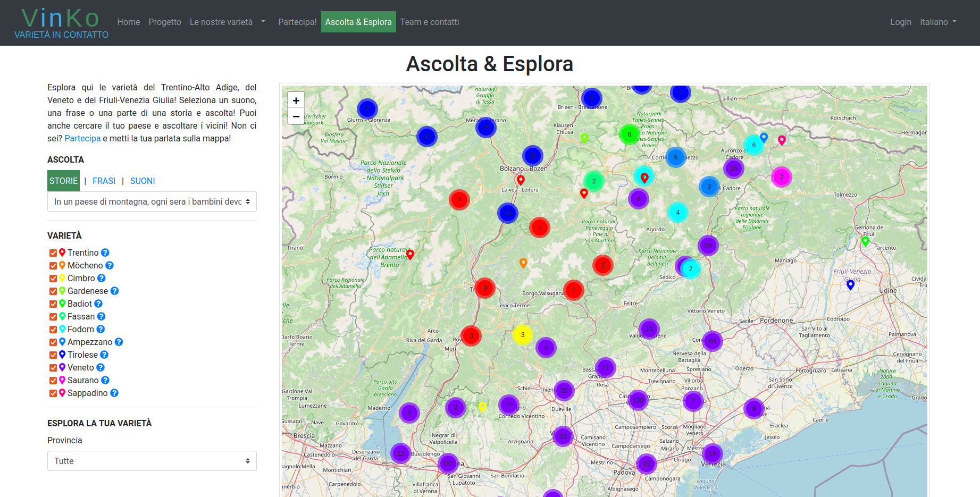Click the green cluster marker with 6

click(629, 134)
